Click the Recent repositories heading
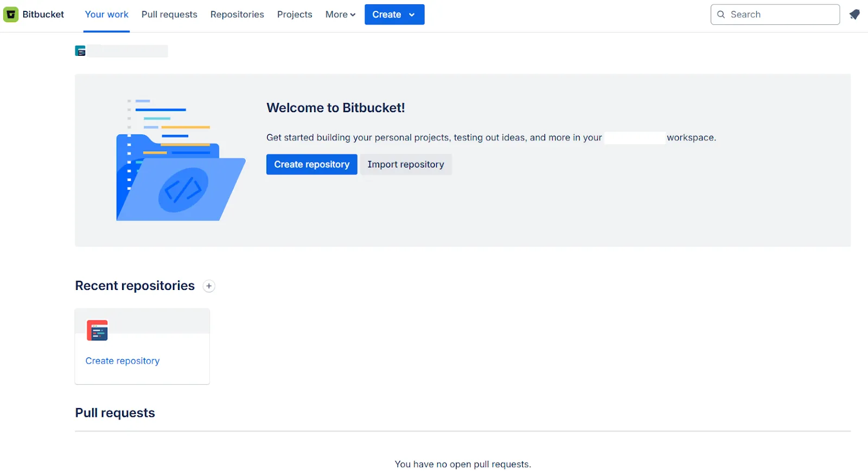The height and width of the screenshot is (471, 868). [x=135, y=286]
